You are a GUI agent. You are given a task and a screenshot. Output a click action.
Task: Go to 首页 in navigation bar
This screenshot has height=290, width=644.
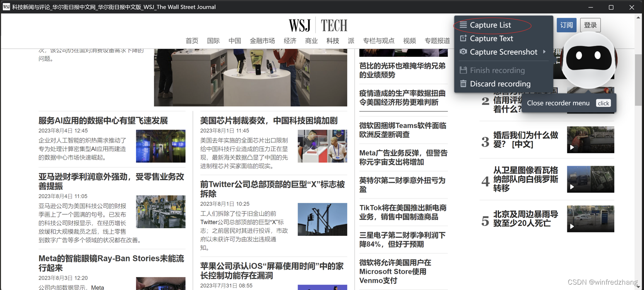click(192, 41)
